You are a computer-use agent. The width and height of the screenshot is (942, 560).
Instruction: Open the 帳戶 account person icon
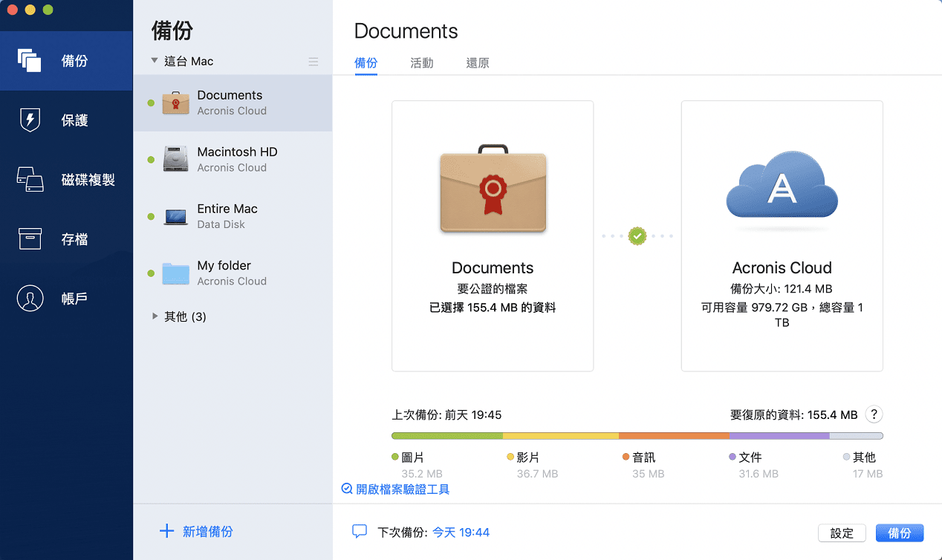(30, 298)
